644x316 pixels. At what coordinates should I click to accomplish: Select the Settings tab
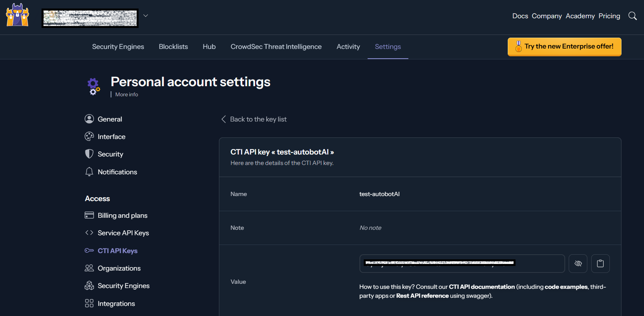coord(388,47)
